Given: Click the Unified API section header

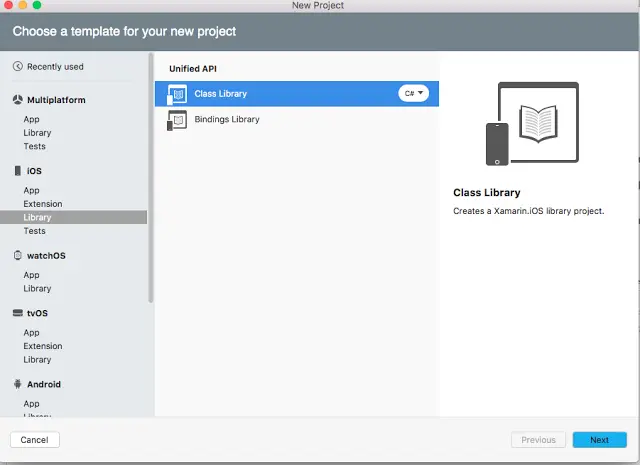Looking at the screenshot, I should point(193,69).
